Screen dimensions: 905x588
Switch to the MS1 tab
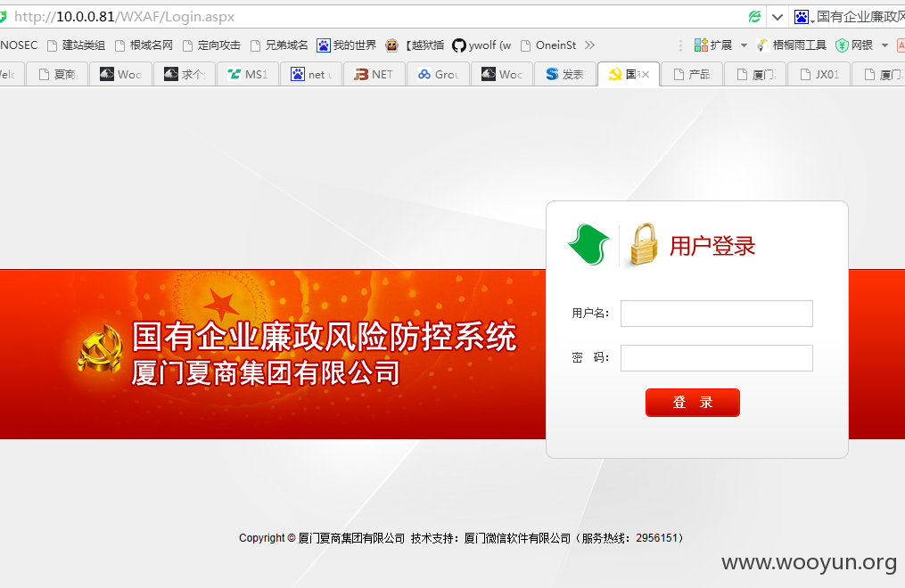(x=247, y=74)
